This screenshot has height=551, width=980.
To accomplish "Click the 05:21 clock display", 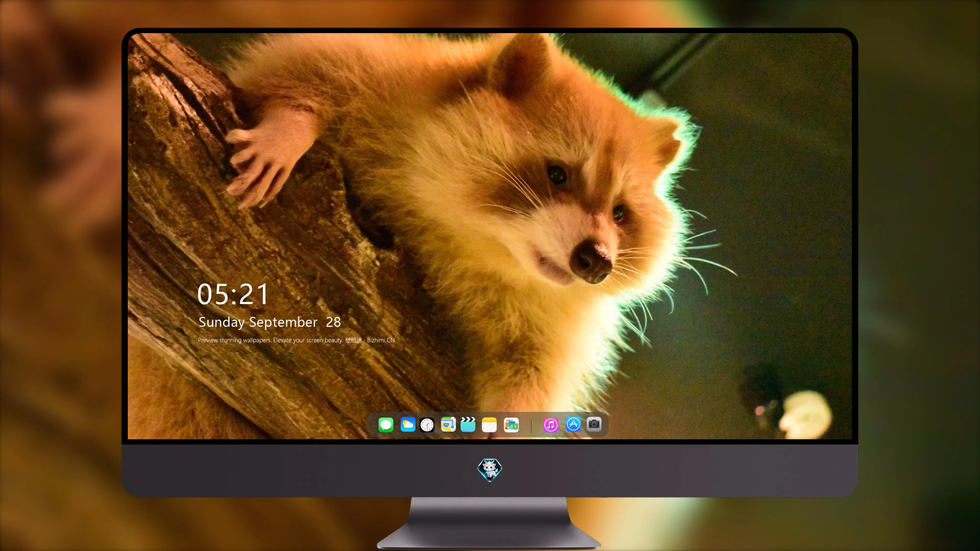I will point(233,294).
